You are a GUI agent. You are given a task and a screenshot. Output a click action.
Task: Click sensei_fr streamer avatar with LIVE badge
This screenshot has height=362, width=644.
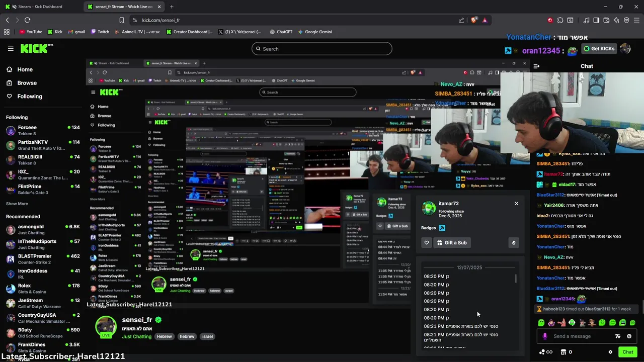[x=106, y=327]
